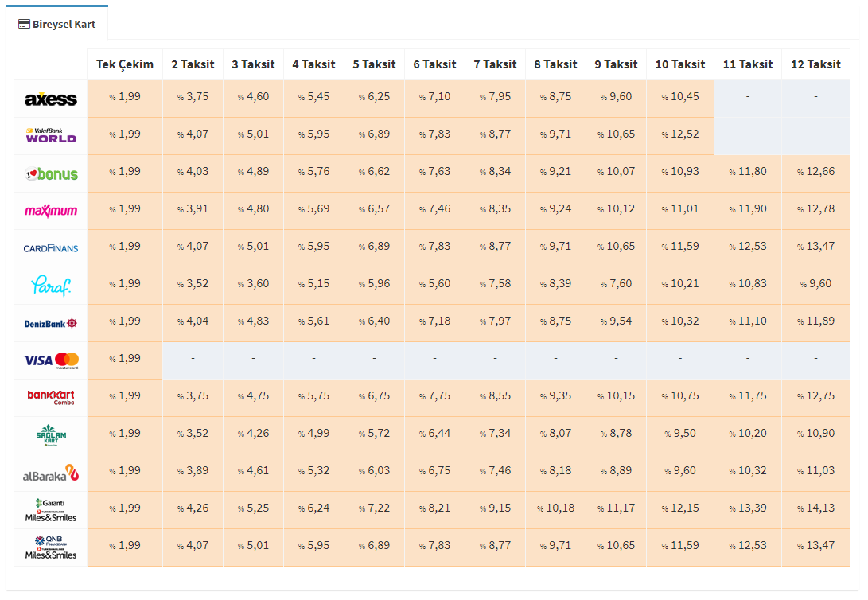Click alBaraka 5 Taksit rate 6,03
This screenshot has height=600, width=868.
click(x=374, y=471)
